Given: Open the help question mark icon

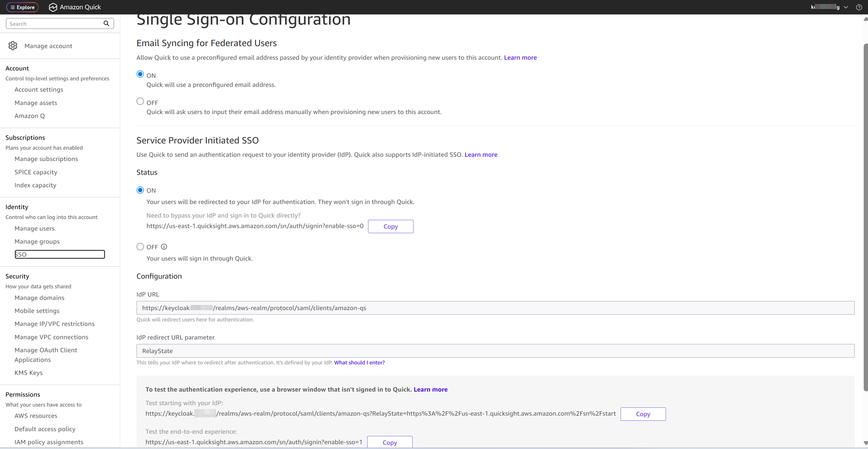Looking at the screenshot, I should click(859, 7).
